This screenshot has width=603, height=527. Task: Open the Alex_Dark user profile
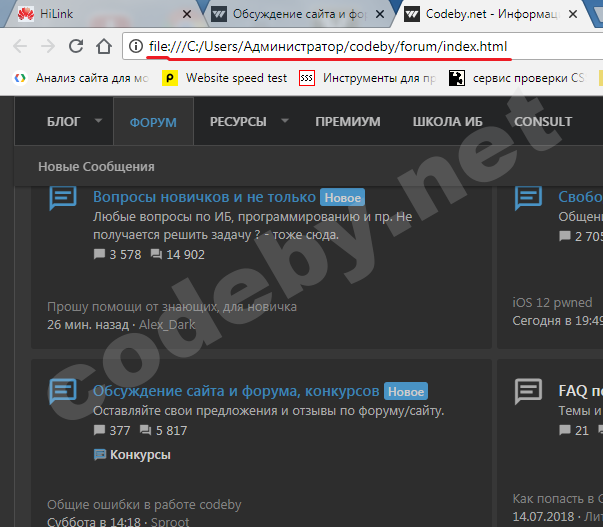pos(167,325)
